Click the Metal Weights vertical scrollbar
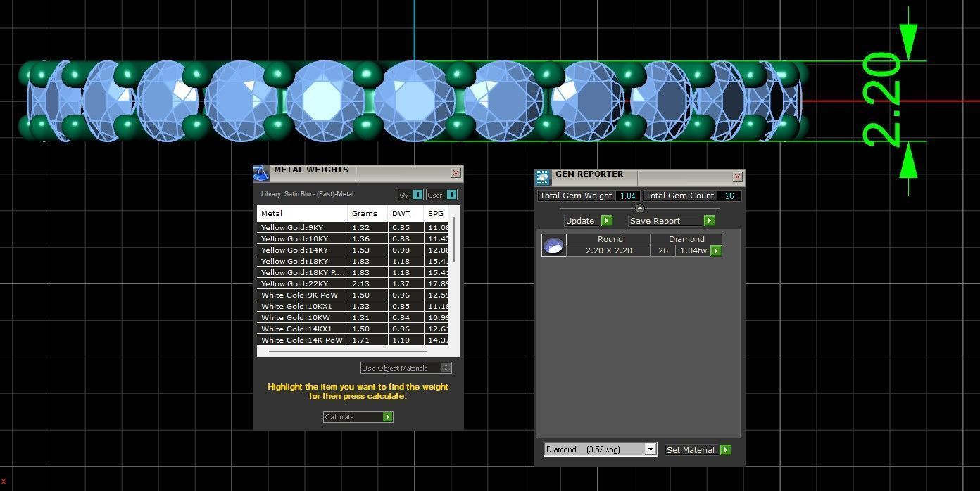This screenshot has width=980, height=491. (454, 239)
